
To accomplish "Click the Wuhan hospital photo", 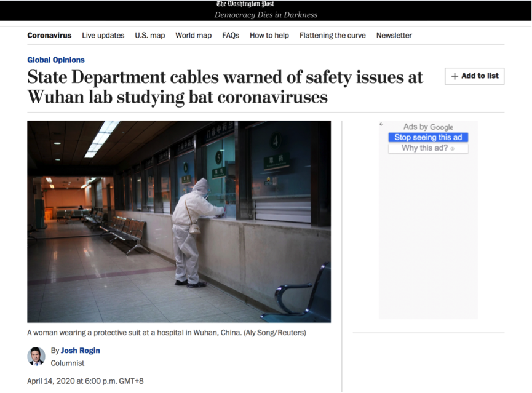I will (178, 221).
